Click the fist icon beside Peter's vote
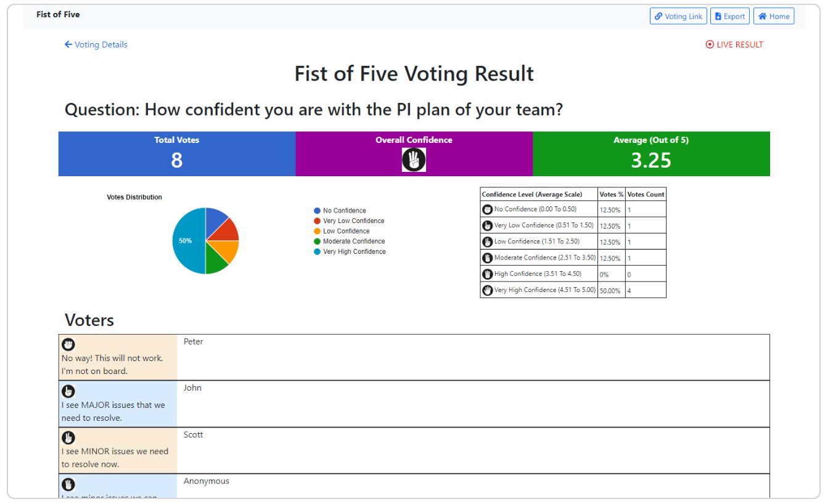The height and width of the screenshot is (504, 825). coord(68,344)
